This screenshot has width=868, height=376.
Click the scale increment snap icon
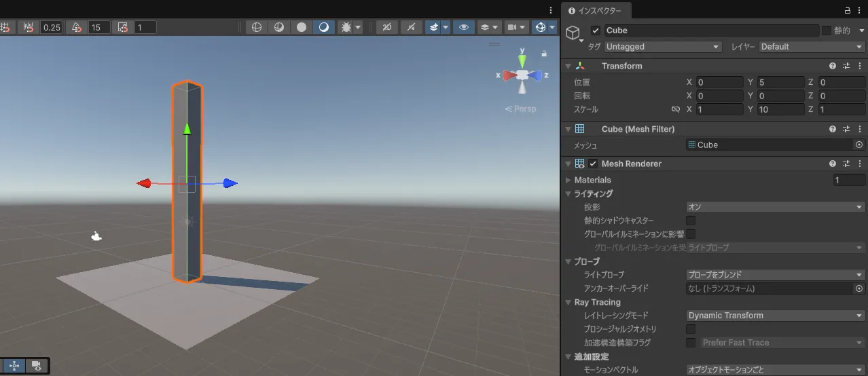122,27
